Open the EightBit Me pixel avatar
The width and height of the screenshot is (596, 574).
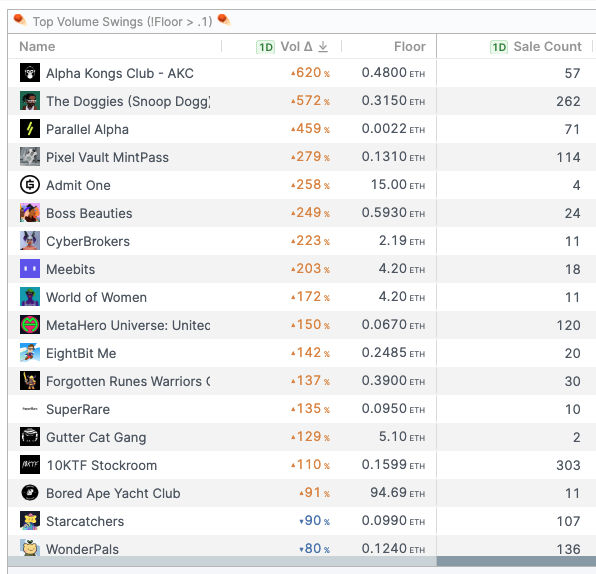30,353
